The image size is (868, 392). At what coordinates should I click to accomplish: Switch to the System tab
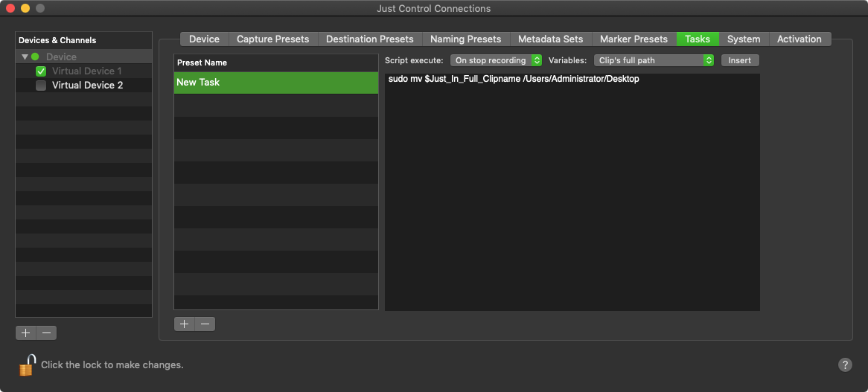click(744, 39)
